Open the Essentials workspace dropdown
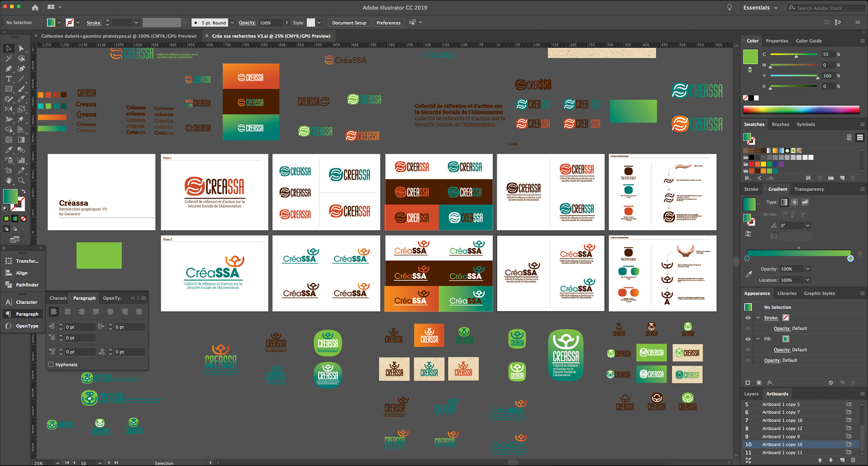Screen dimensions: 868x466 (x=761, y=8)
